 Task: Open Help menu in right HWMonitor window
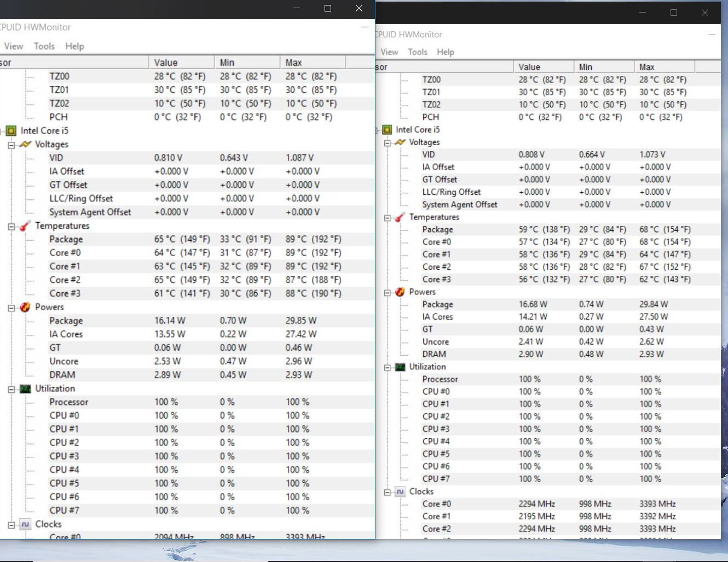coord(446,52)
